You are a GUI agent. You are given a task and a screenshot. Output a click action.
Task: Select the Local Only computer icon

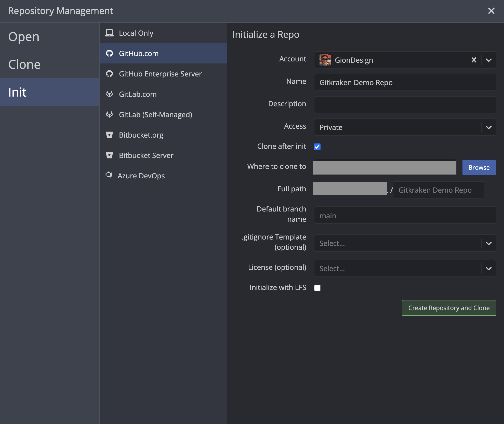point(110,33)
